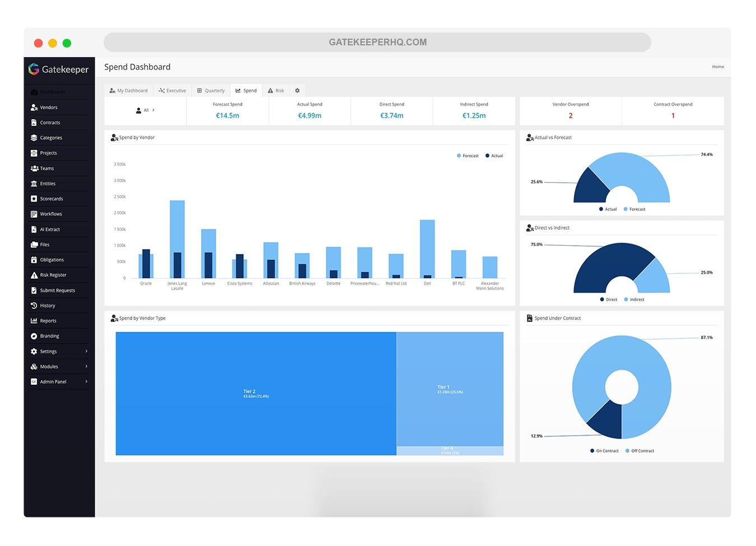Expand the Settings sidebar menu
756x546 pixels.
point(49,351)
